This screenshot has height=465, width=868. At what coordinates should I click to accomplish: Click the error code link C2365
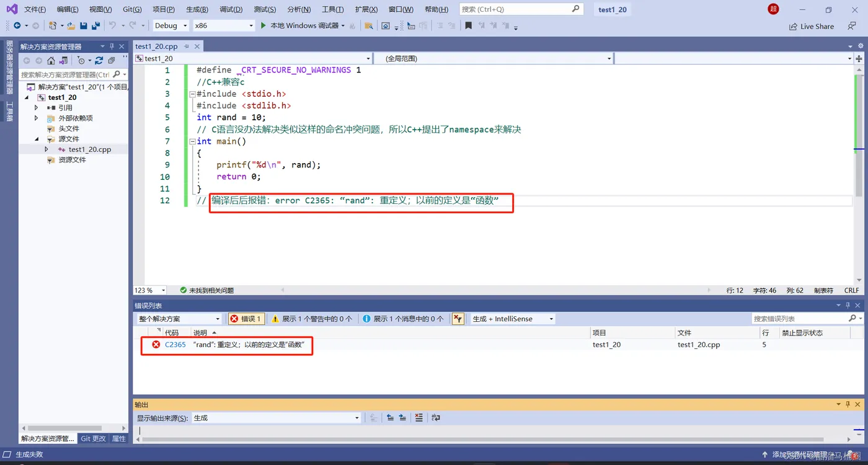click(175, 345)
